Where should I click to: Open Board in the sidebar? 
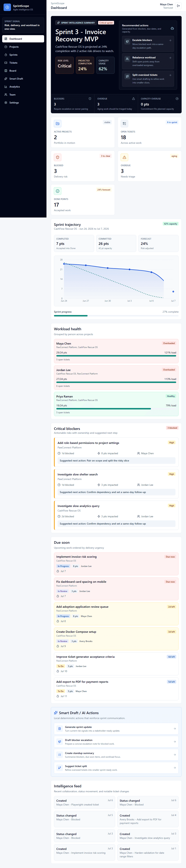(23, 71)
